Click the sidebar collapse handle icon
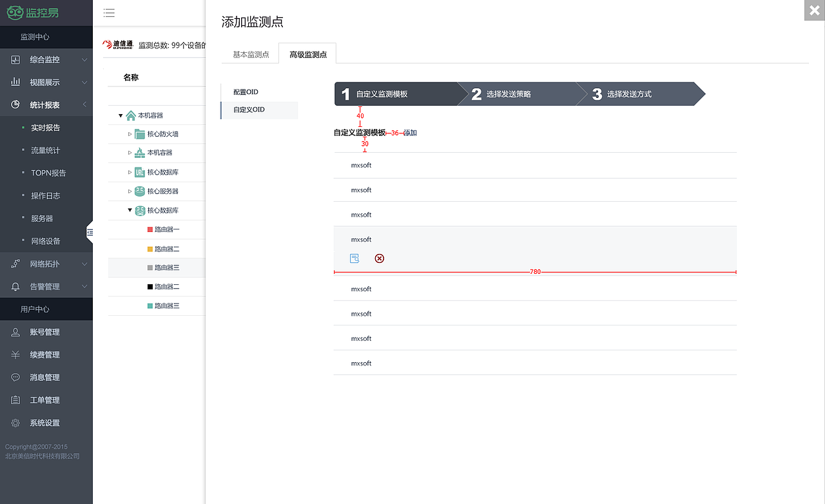This screenshot has width=825, height=504. (x=90, y=232)
